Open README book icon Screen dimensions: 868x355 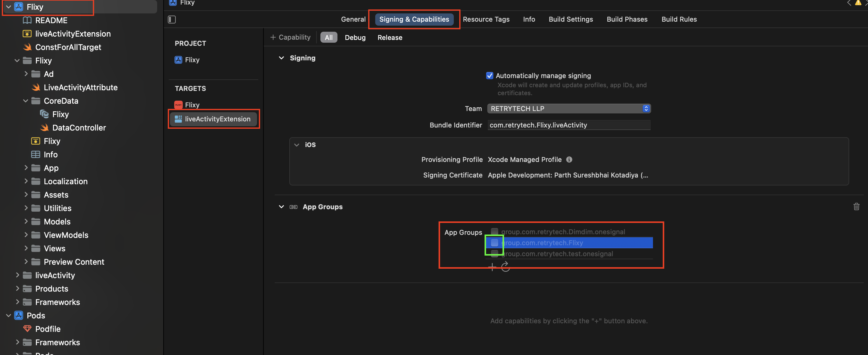click(27, 20)
